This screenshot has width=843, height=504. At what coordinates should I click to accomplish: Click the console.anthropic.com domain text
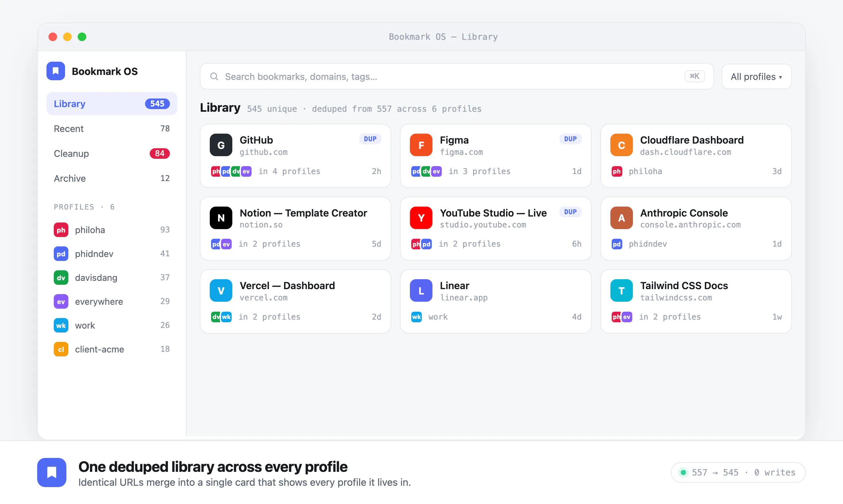[x=690, y=225]
